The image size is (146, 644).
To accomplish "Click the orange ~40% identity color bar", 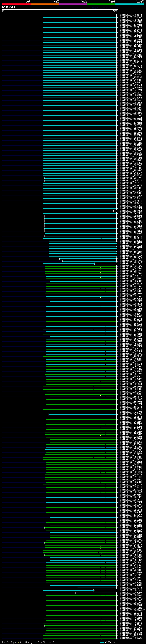I will (45, 4).
